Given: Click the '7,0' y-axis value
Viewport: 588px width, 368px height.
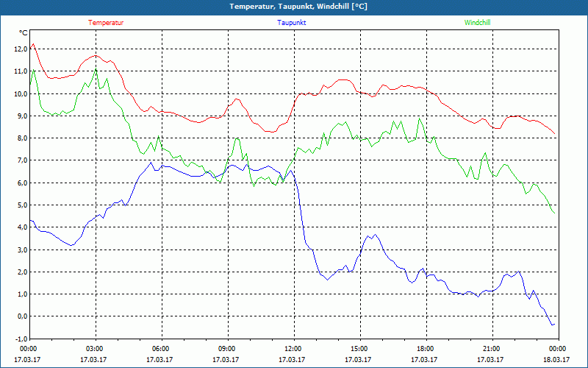Looking at the screenshot, I should click(22, 160).
